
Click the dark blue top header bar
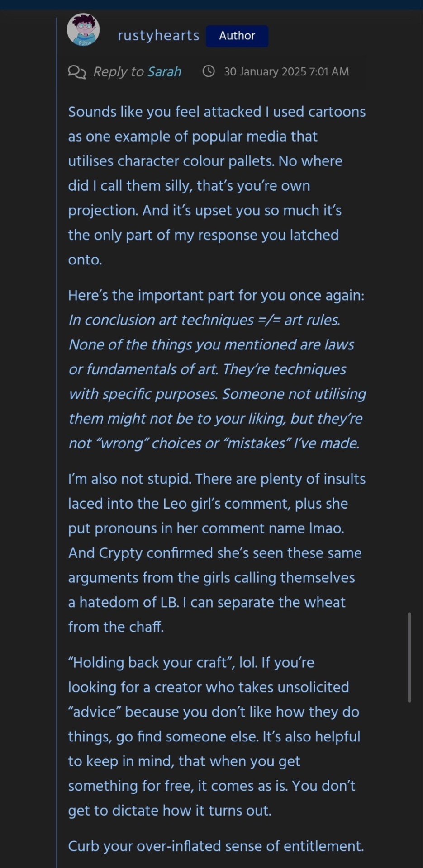(211, 5)
